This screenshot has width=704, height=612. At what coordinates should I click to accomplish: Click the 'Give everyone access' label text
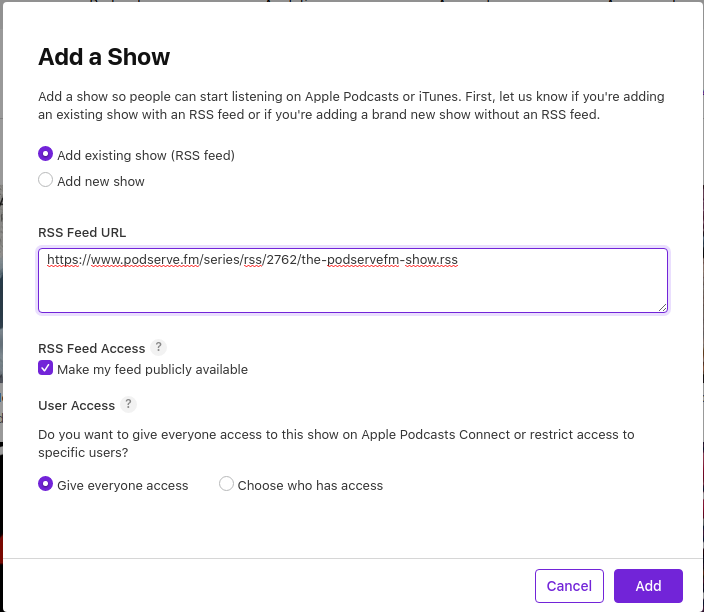pyautogui.click(x=123, y=486)
